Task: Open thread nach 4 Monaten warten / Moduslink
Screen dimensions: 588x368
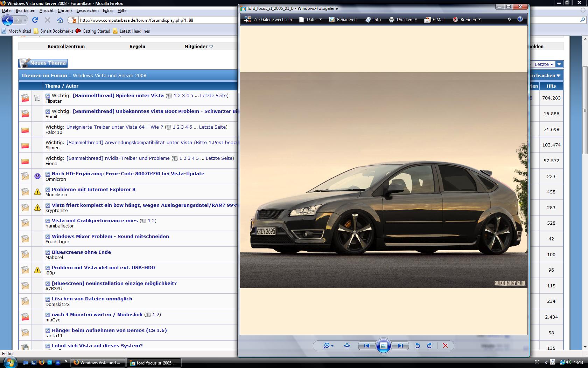Action: click(x=97, y=314)
